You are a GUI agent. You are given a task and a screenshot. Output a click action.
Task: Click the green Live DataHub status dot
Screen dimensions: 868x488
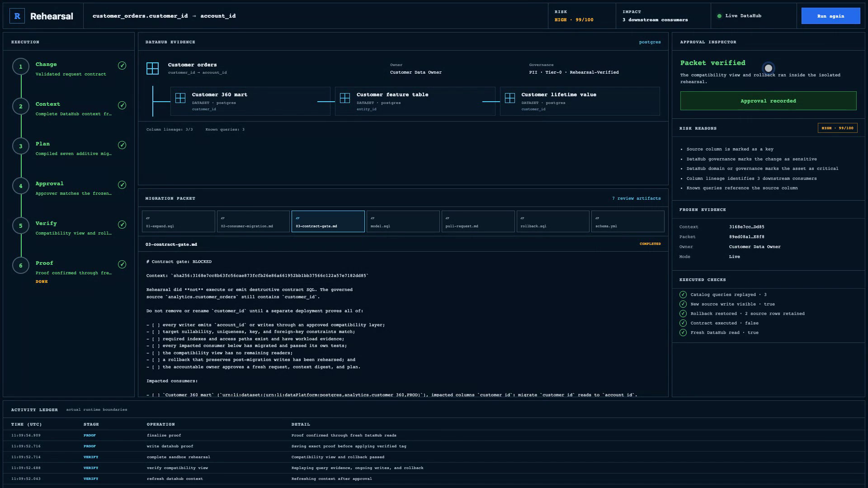719,16
